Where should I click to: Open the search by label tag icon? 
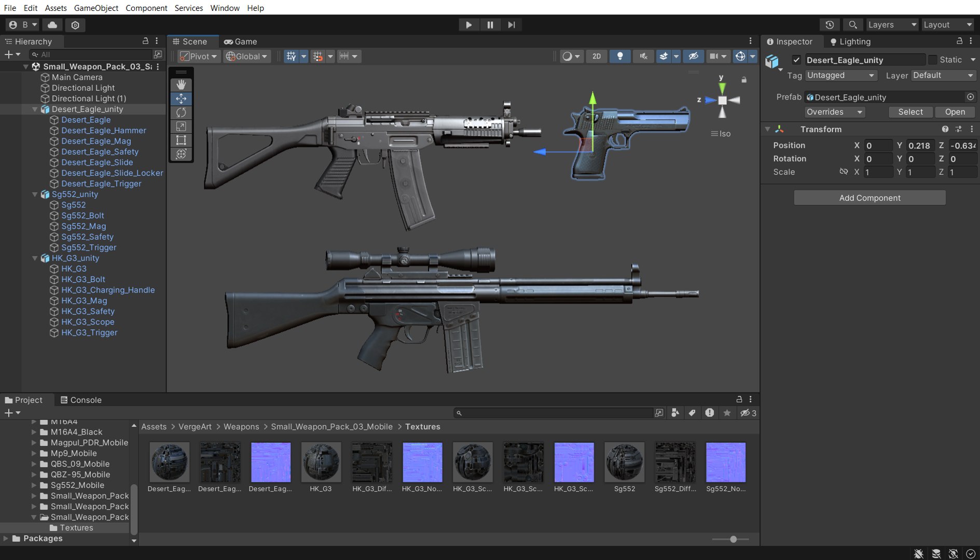pyautogui.click(x=692, y=413)
